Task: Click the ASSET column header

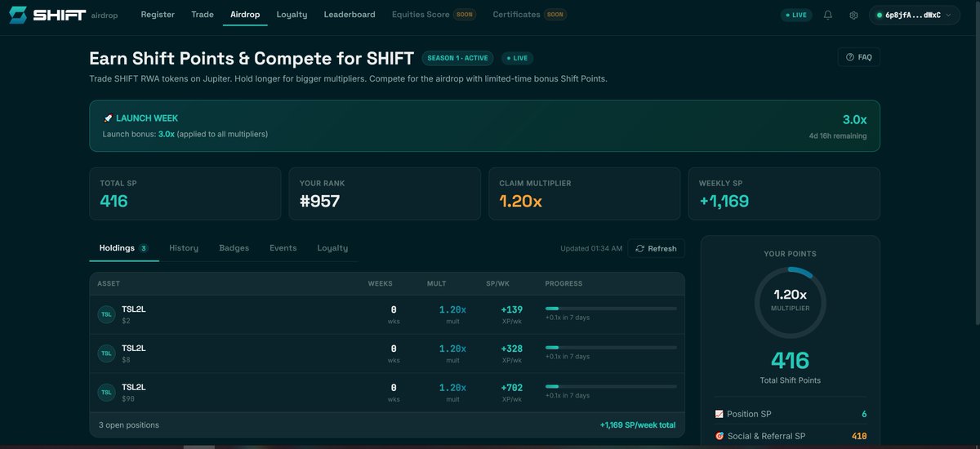Action: (109, 284)
